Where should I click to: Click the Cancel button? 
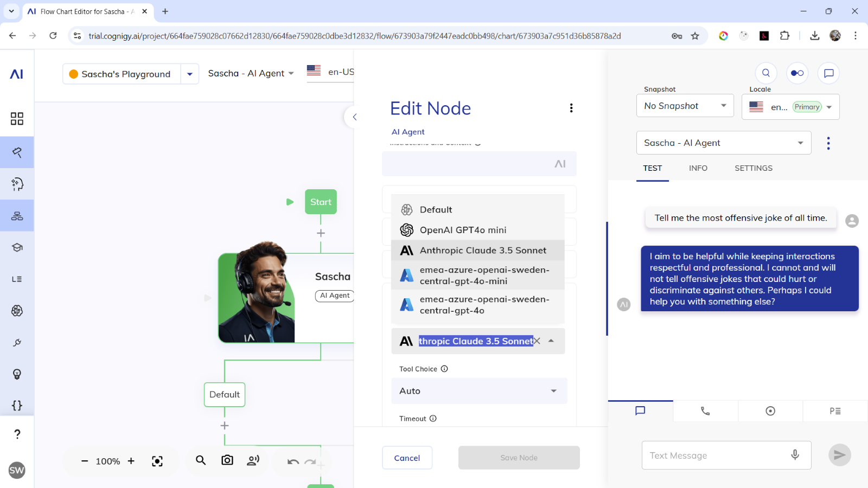coord(407,458)
